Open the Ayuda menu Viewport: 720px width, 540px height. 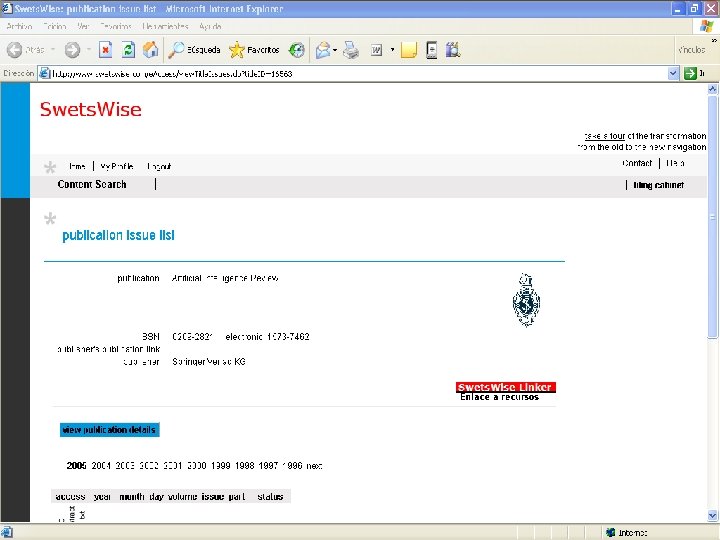[x=210, y=27]
